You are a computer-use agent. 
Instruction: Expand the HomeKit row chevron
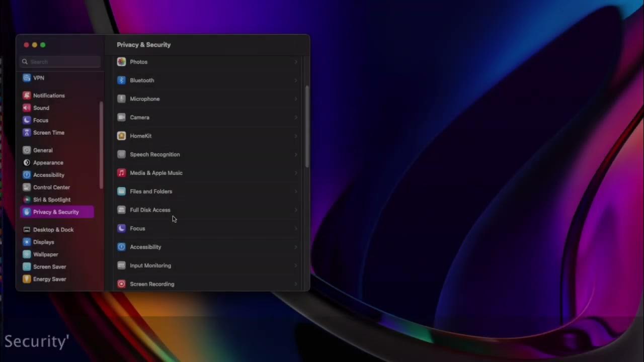pos(296,136)
